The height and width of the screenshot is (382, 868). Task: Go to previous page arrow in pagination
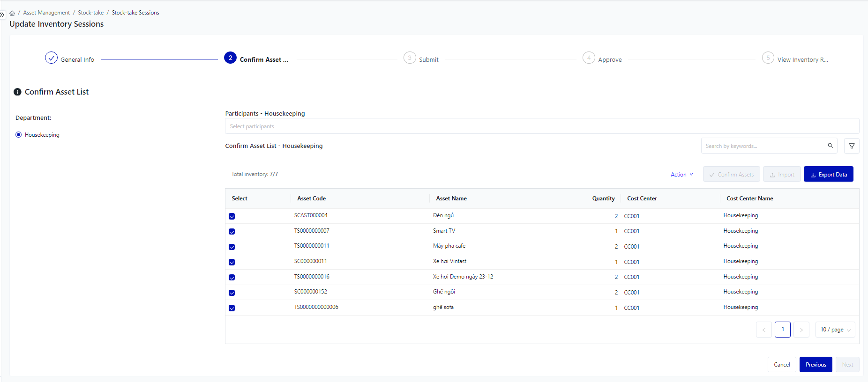(763, 330)
